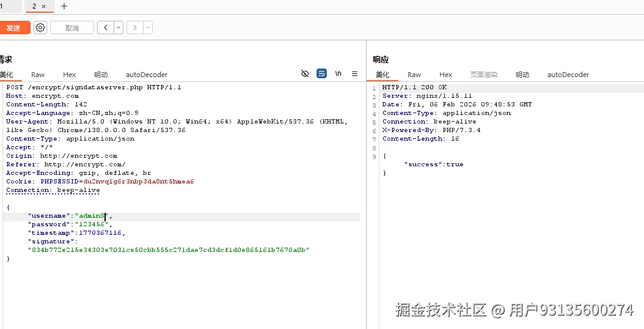644x329 pixels.
Task: Open the request editor hamburger menu
Action: pos(354,73)
